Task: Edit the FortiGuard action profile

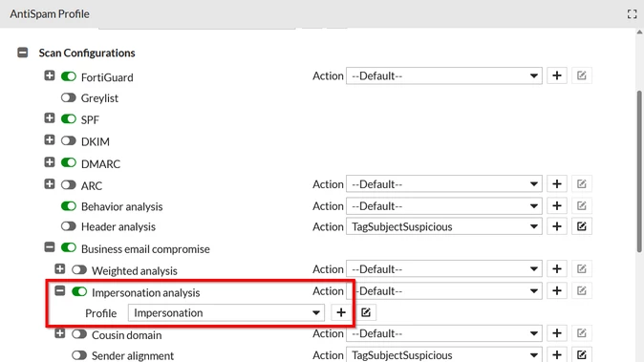Action: pyautogui.click(x=582, y=75)
